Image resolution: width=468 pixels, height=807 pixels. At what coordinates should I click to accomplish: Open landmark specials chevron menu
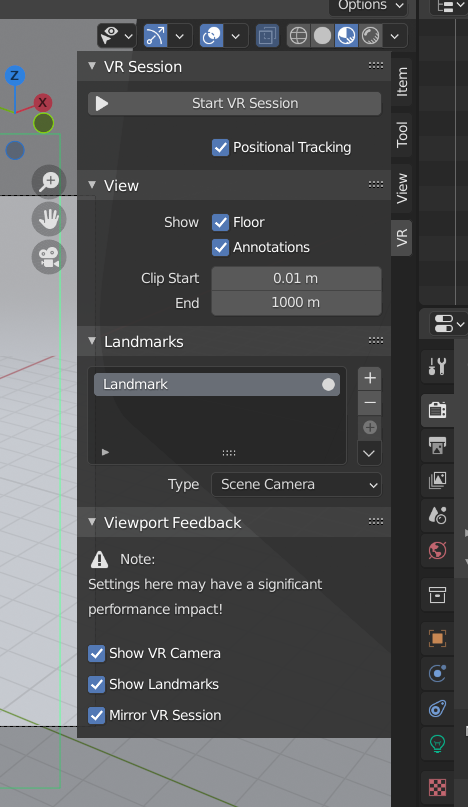[x=369, y=453]
